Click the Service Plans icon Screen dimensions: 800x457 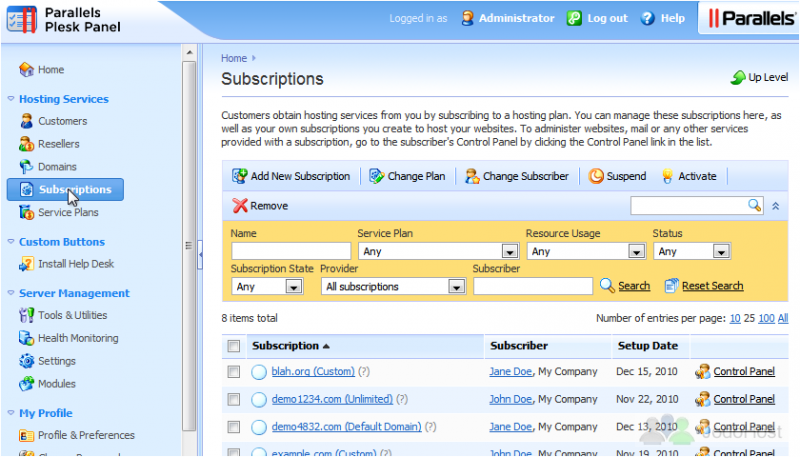coord(26,212)
